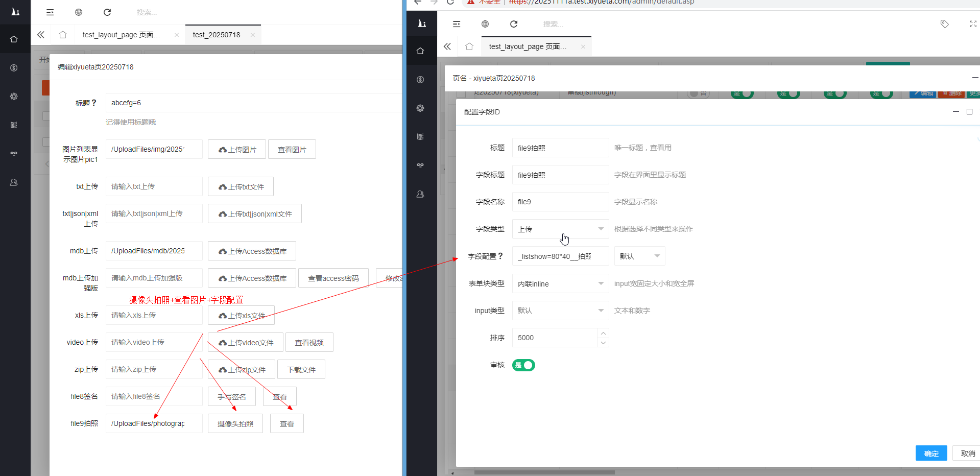Toggle the last 是 switch near 编辑 button
980x476 pixels.
(881, 93)
